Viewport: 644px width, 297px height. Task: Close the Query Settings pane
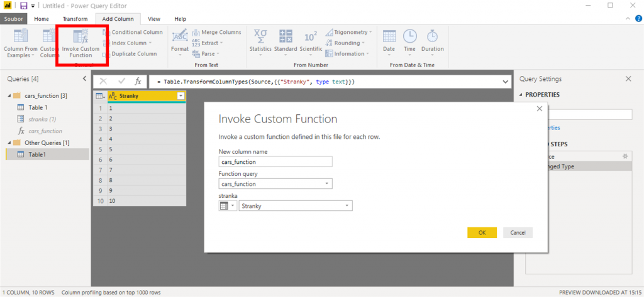click(x=628, y=78)
